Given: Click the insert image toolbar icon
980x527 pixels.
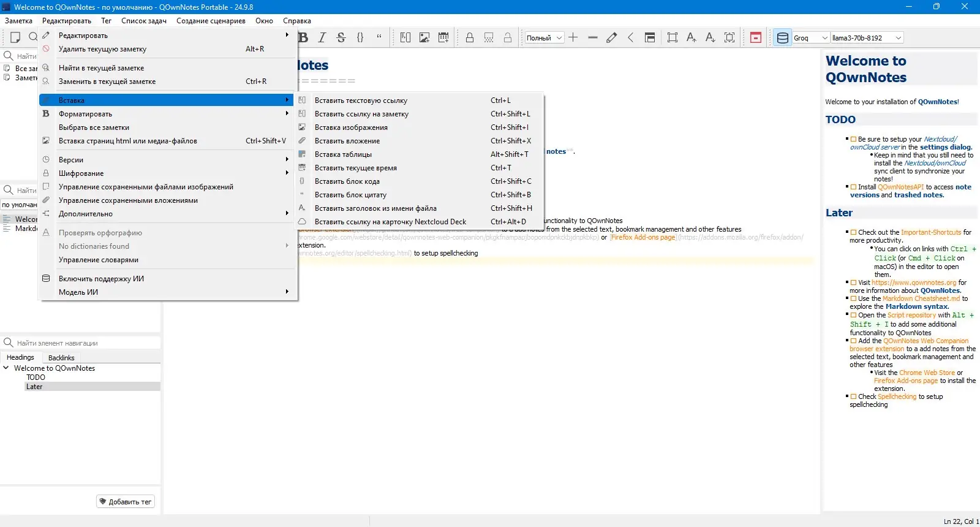Looking at the screenshot, I should 424,37.
